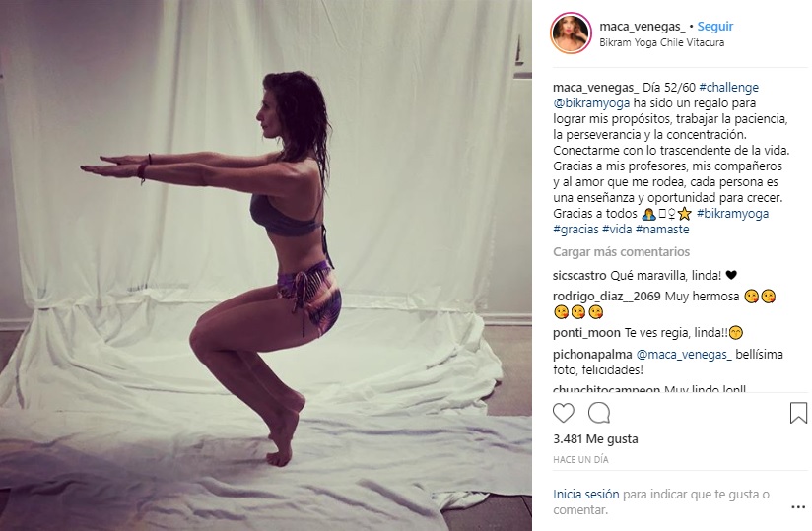Follow maca_venegas_ with the Seguir button
The image size is (812, 531).
pos(715,26)
